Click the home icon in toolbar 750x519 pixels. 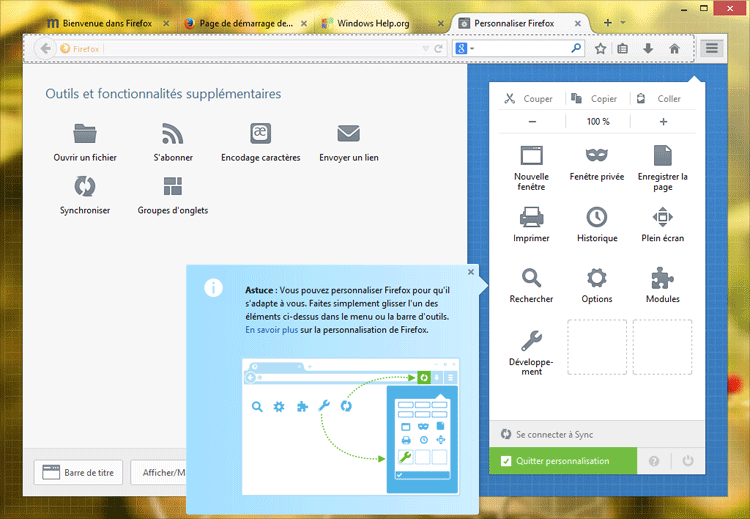tap(674, 48)
